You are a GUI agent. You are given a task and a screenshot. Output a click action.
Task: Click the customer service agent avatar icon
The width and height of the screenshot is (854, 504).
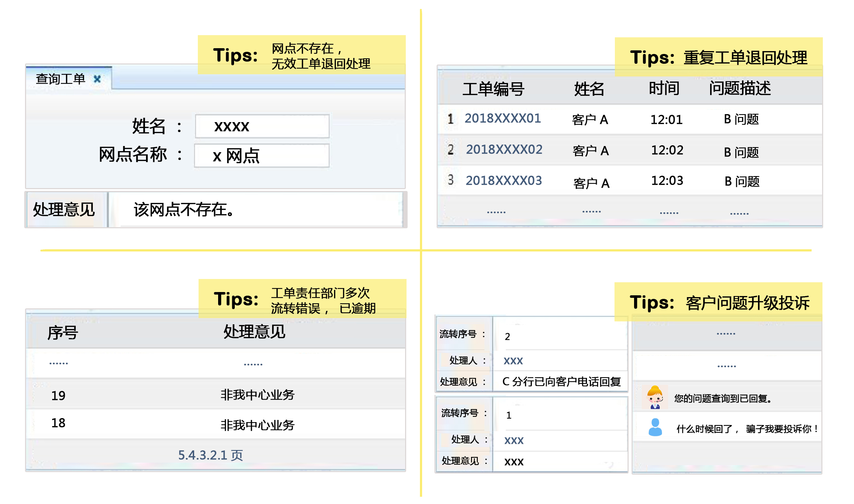tap(655, 397)
